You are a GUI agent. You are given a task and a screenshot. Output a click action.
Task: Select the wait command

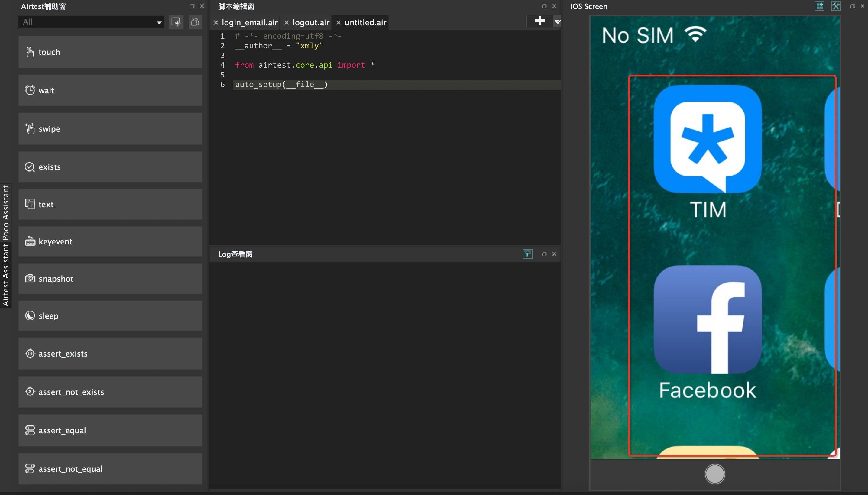coord(110,90)
